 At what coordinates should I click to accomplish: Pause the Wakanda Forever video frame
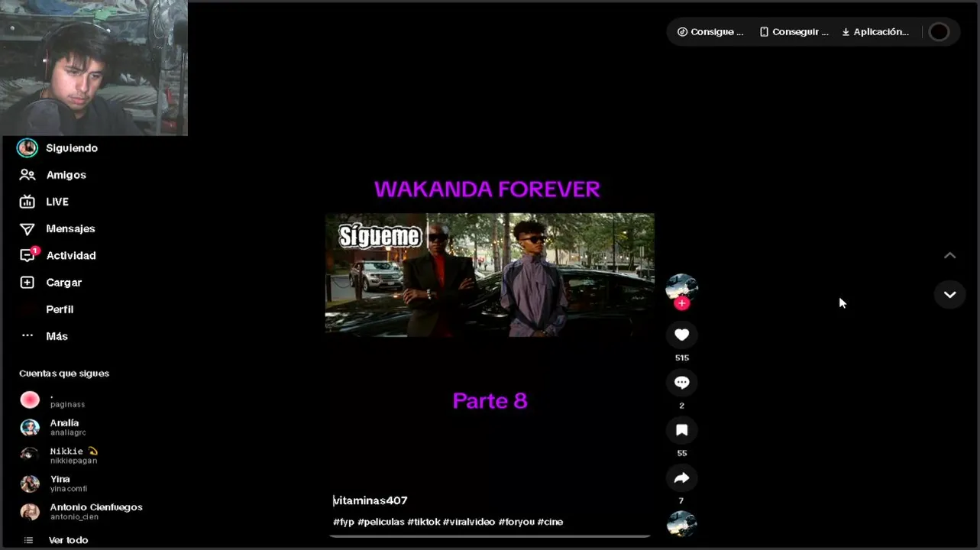pyautogui.click(x=490, y=275)
